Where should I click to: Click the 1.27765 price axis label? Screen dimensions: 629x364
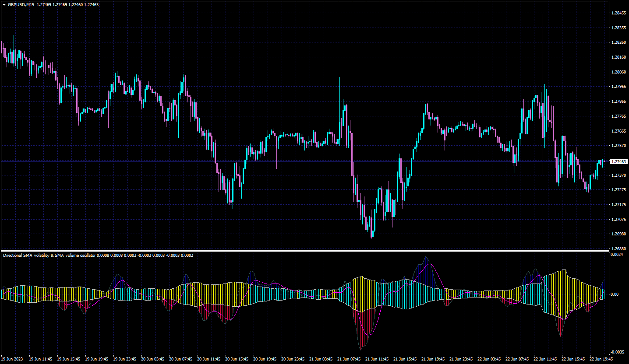coord(618,116)
